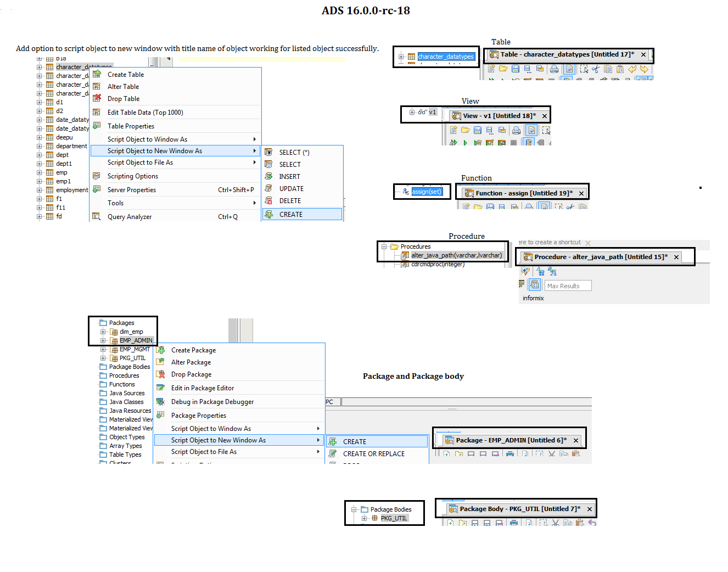Expand the employment table node
This screenshot has width=728, height=572.
point(40,190)
